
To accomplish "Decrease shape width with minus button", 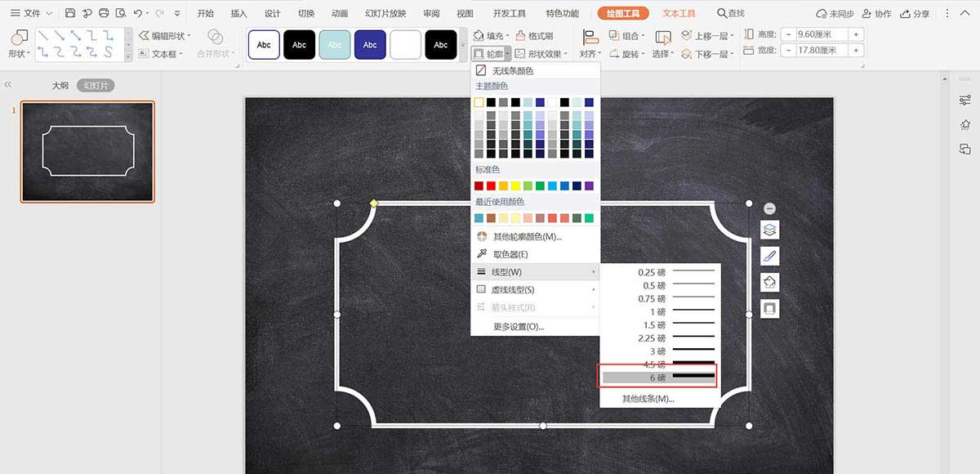I will [786, 50].
